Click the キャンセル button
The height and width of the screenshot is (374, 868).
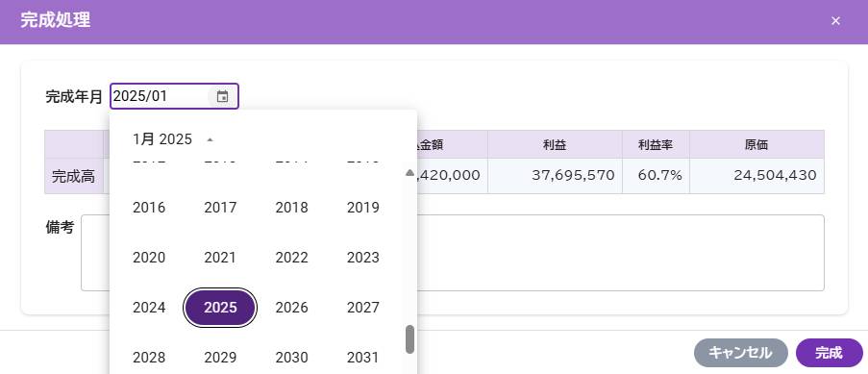(741, 353)
